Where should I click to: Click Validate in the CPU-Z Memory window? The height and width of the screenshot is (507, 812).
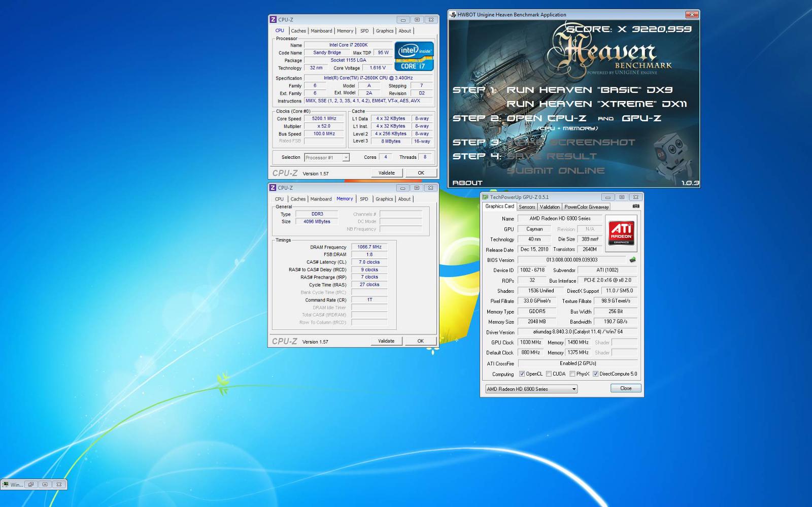click(x=386, y=341)
